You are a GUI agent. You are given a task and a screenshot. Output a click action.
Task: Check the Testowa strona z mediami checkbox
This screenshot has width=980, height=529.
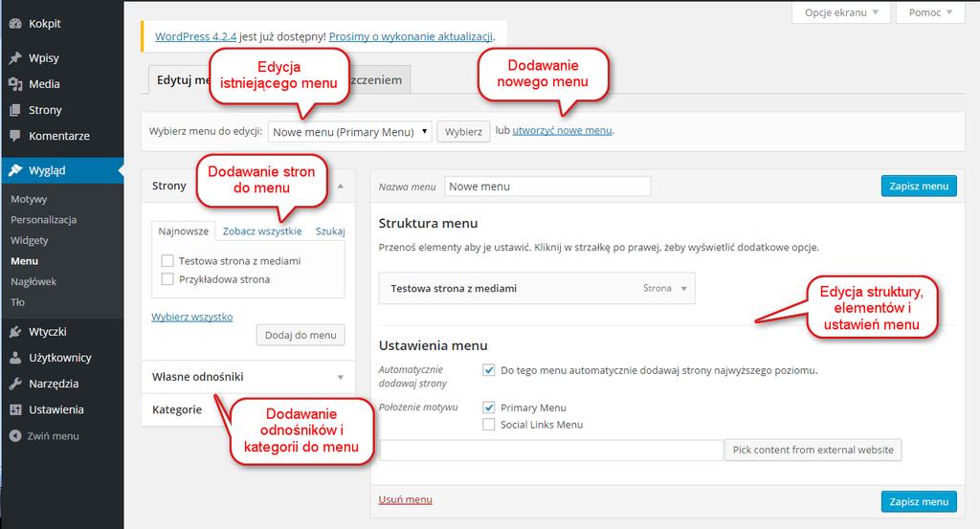coord(167,260)
